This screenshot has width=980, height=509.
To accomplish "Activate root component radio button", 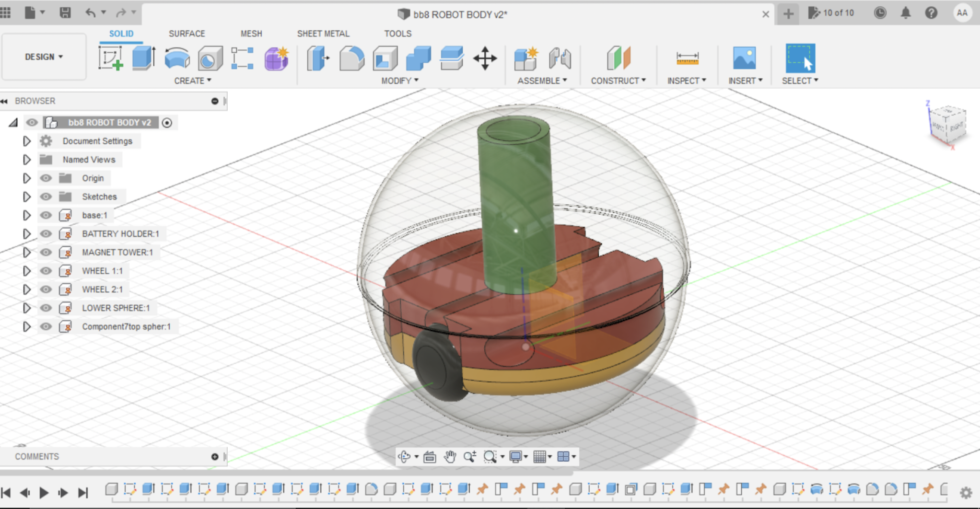I will click(x=167, y=123).
